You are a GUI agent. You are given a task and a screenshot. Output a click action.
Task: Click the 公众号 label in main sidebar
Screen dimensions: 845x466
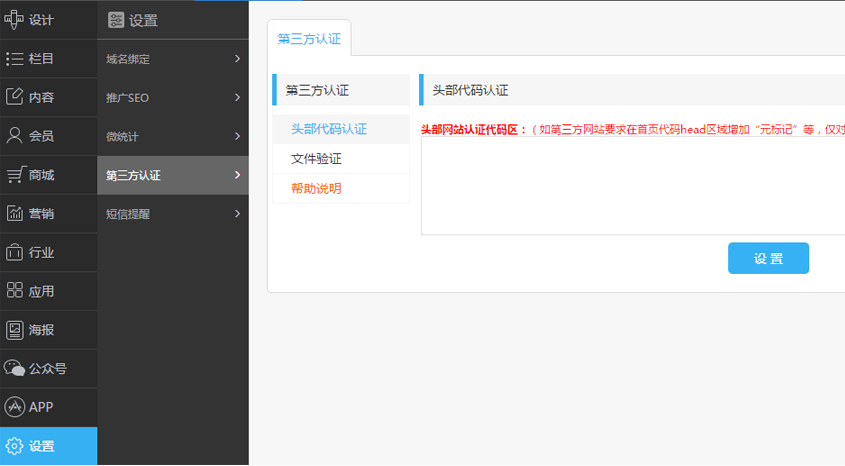tap(47, 368)
